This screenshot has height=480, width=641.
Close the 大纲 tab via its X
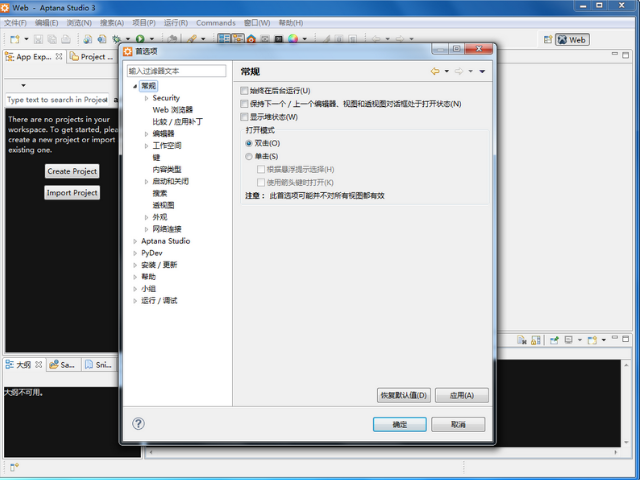click(x=38, y=364)
